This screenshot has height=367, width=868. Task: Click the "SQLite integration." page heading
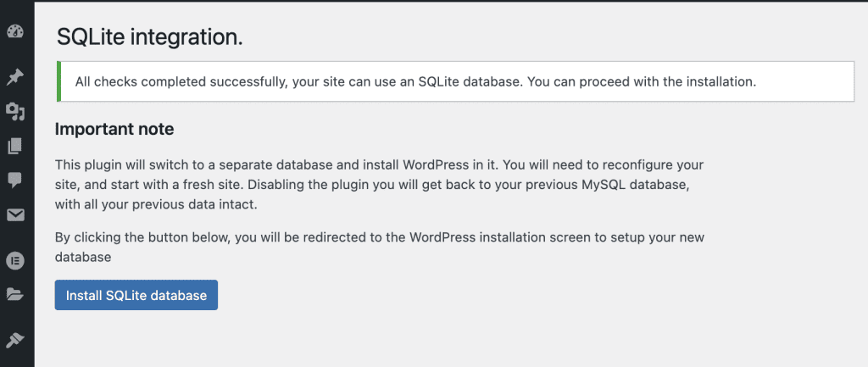click(x=149, y=36)
